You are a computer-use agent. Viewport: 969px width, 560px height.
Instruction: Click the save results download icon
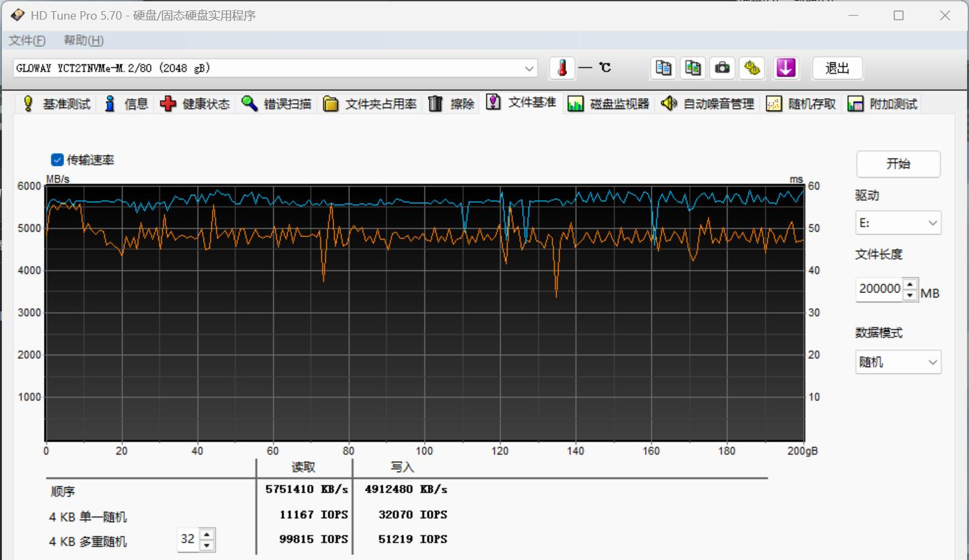(x=786, y=68)
